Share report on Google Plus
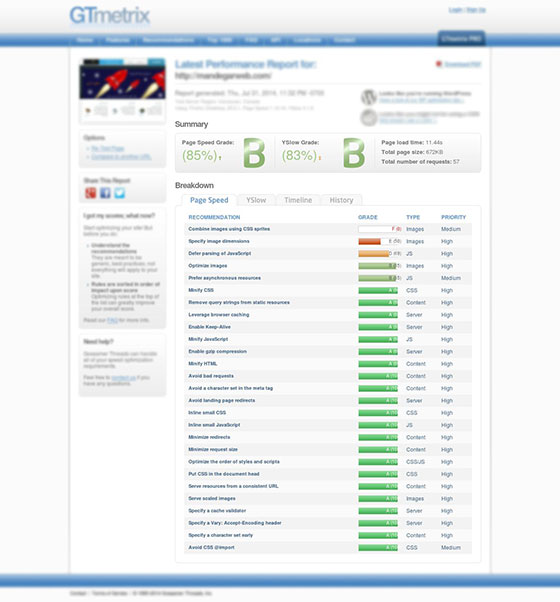The height and width of the screenshot is (602, 560). click(x=91, y=193)
